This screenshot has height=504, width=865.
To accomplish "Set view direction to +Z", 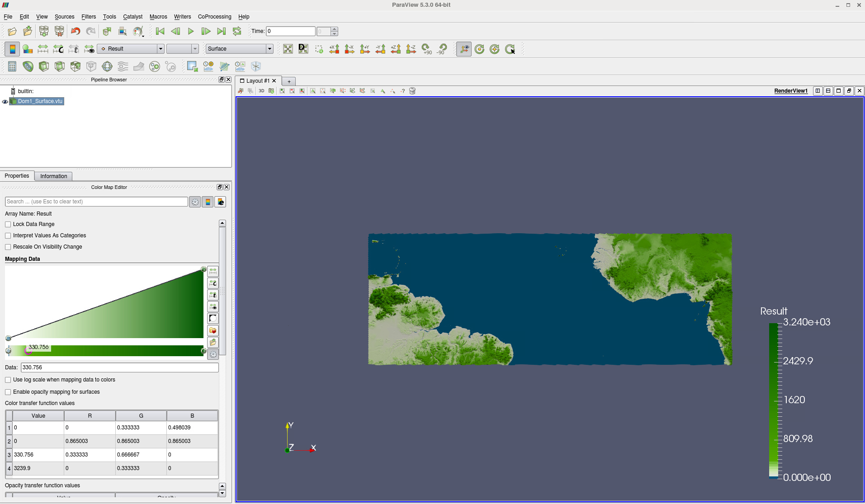I will coord(396,49).
